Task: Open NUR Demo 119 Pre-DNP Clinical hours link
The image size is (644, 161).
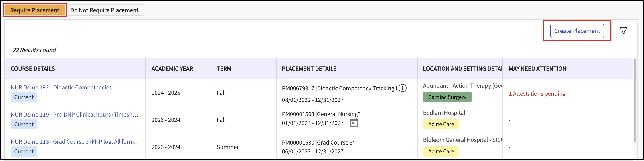Action: click(74, 115)
